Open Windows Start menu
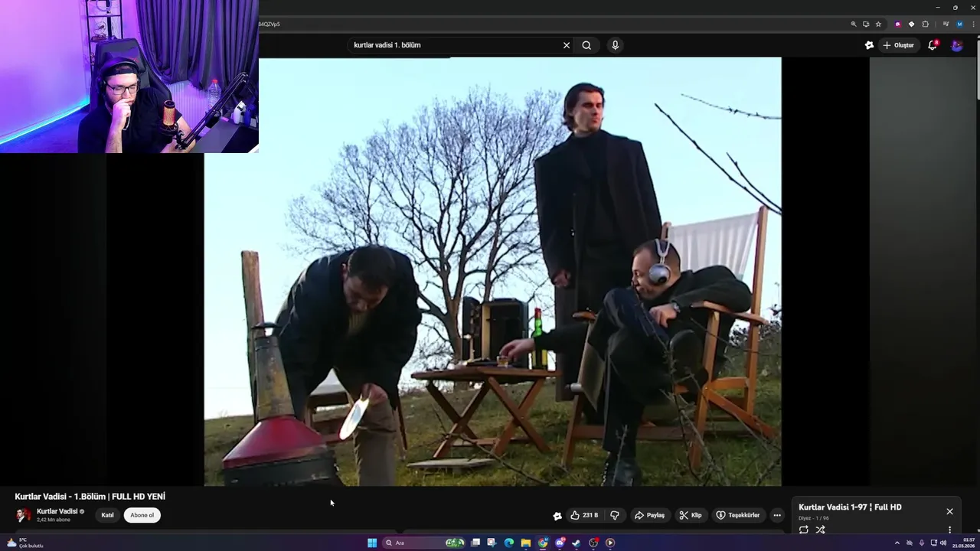Viewport: 980px width, 551px height. [372, 543]
